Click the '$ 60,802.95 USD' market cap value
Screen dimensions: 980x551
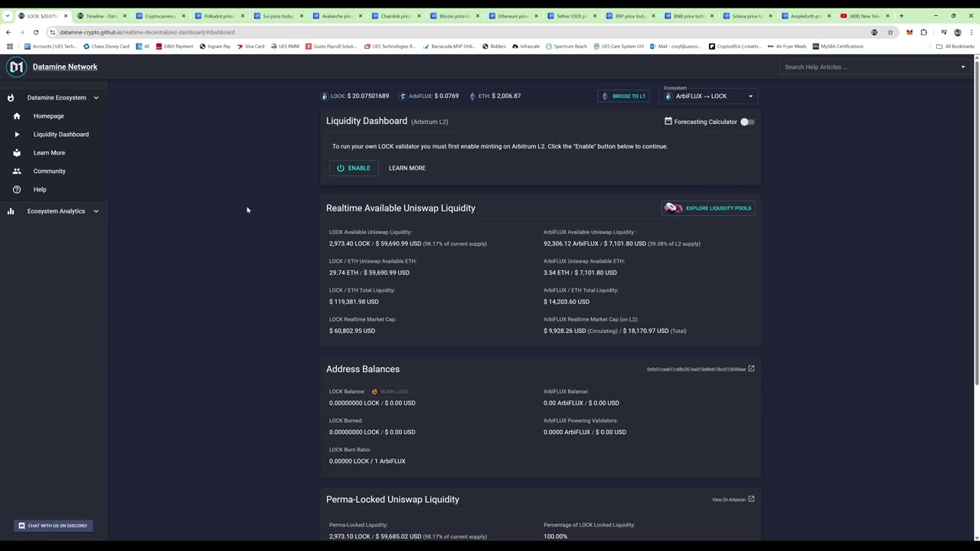click(x=352, y=331)
